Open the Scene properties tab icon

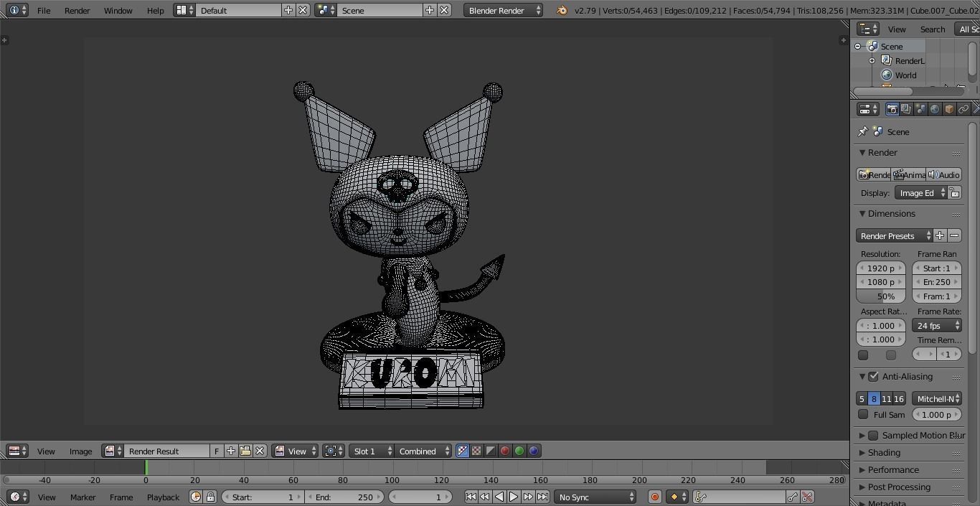click(x=920, y=109)
